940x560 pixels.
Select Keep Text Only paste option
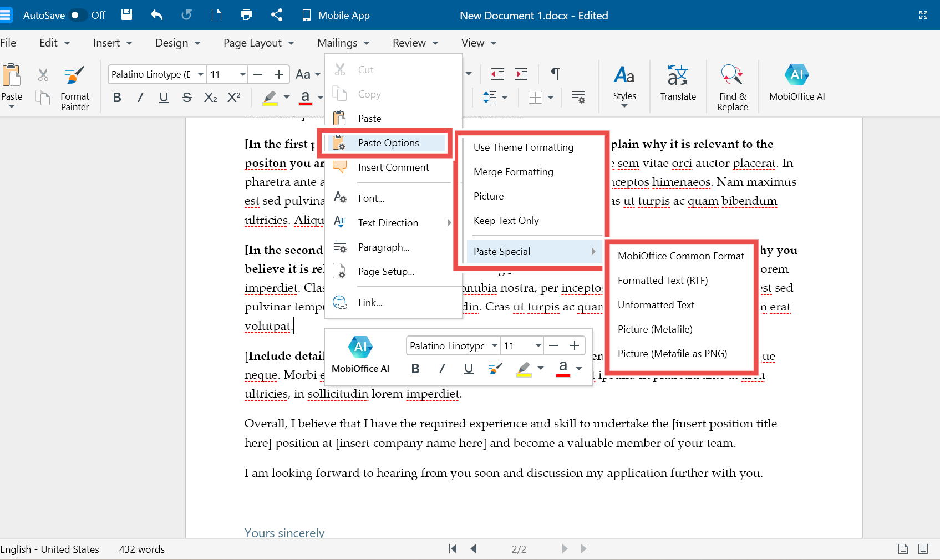pyautogui.click(x=506, y=221)
